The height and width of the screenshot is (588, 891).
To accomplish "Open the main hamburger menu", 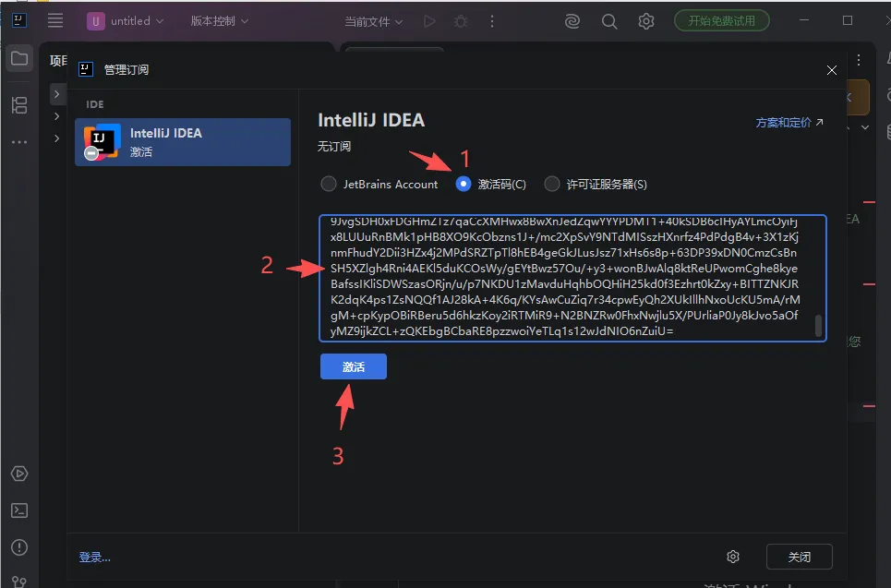I will (x=55, y=21).
